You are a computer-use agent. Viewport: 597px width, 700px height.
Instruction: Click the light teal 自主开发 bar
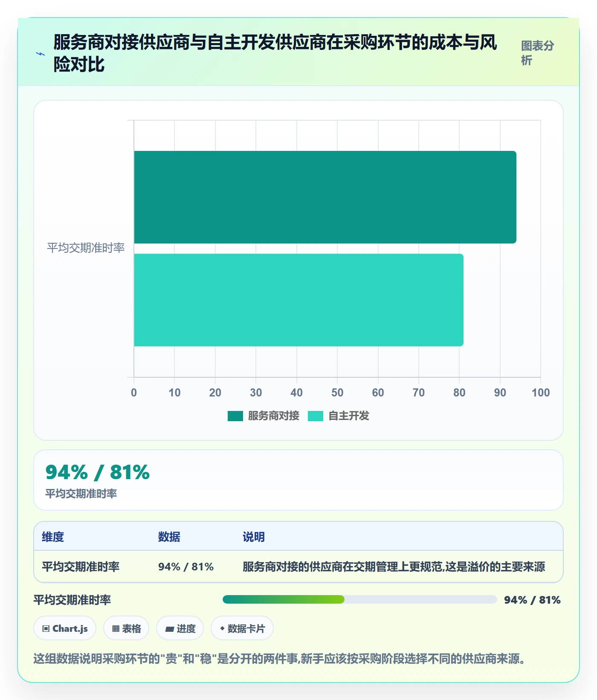tap(298, 300)
